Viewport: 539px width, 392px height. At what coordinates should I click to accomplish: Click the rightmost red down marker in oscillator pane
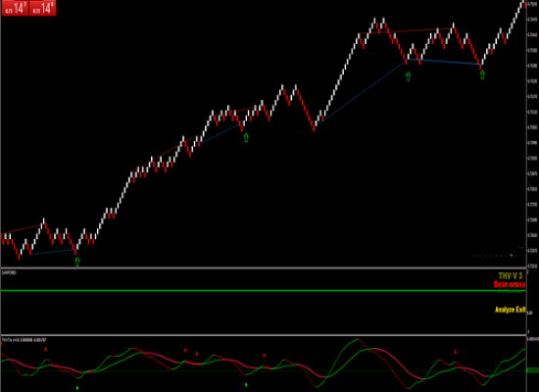click(x=456, y=352)
